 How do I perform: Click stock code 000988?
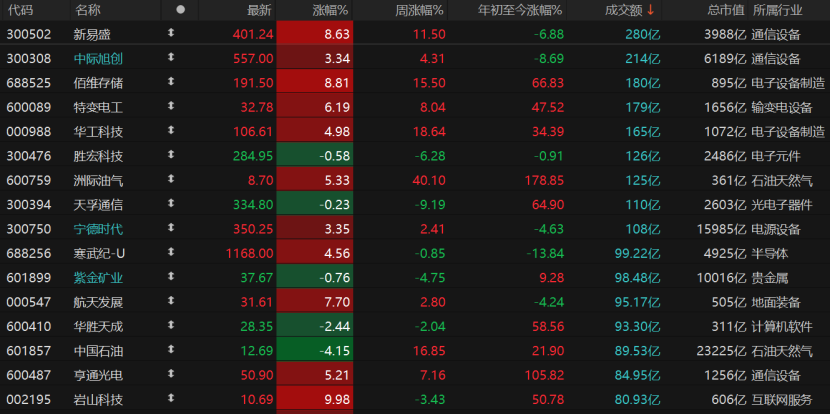[29, 132]
